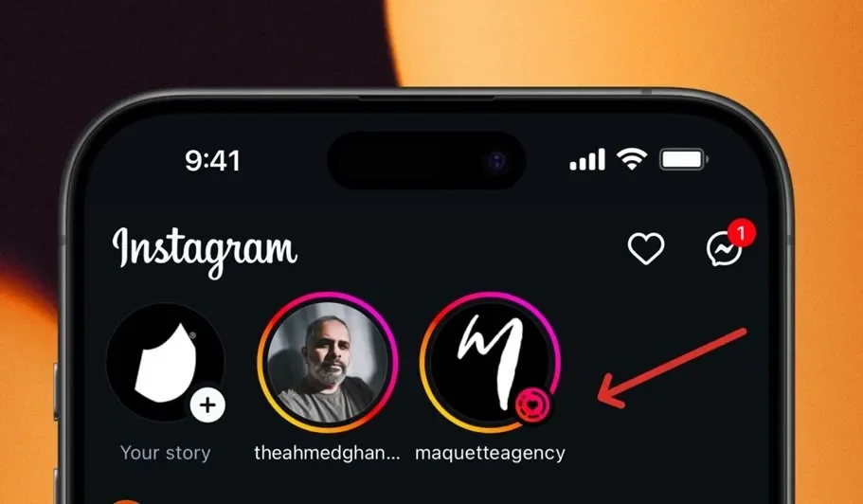The image size is (863, 504).
Task: Tap the 9:41 clock in status bar
Action: point(212,161)
